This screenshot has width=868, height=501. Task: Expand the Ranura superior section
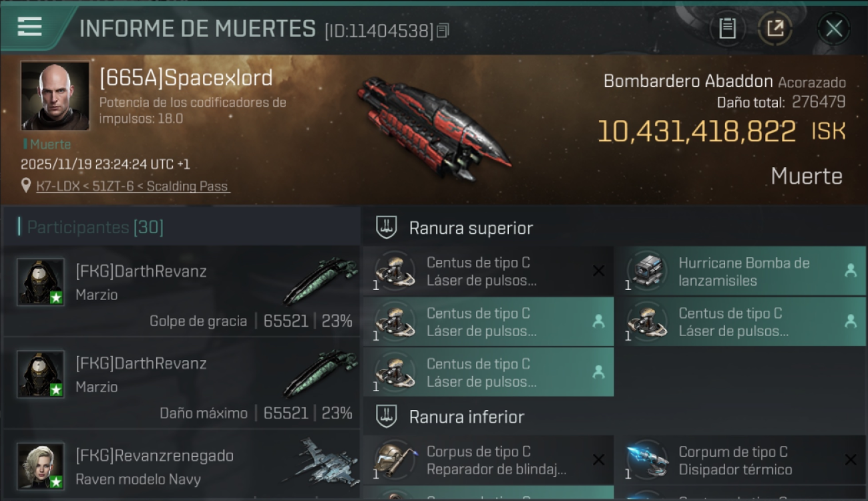(x=471, y=228)
